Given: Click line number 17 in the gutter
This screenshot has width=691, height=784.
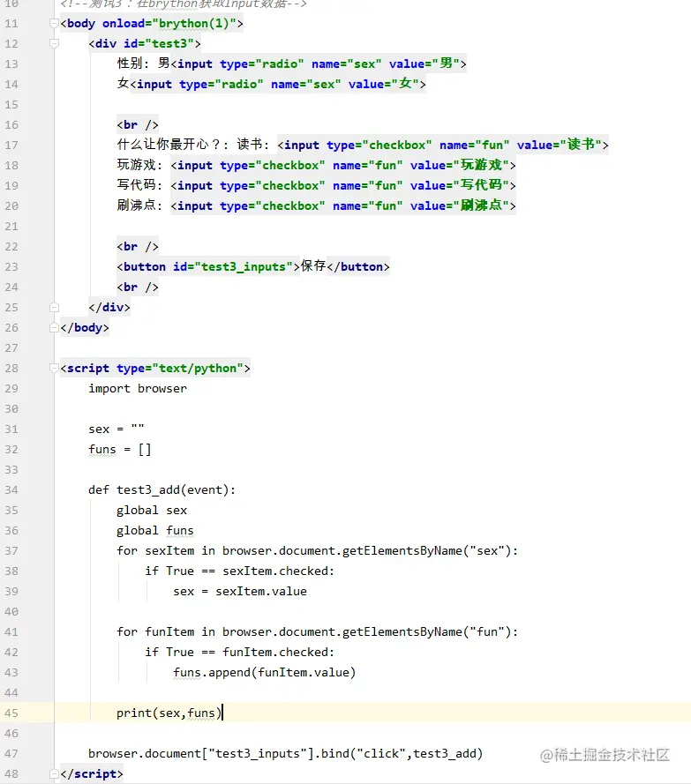Looking at the screenshot, I should [x=11, y=145].
